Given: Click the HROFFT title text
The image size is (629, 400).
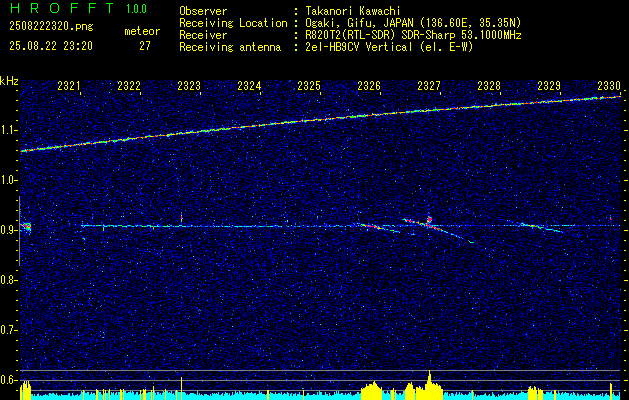Looking at the screenshot, I should 61,8.
